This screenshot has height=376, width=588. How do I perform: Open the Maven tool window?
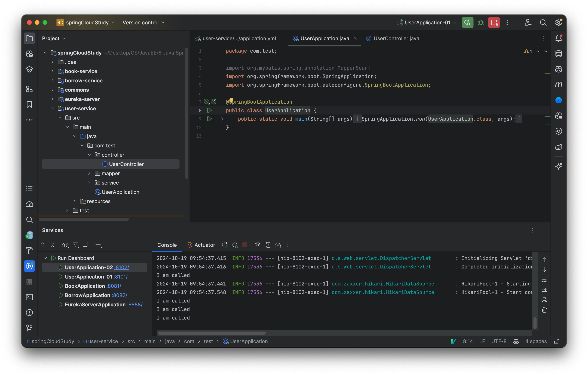point(559,85)
